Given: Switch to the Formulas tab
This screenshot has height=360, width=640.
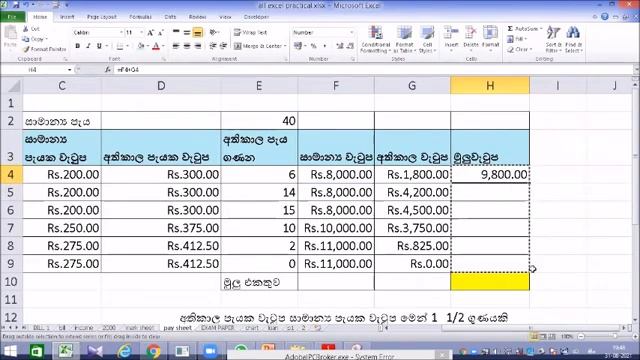Looking at the screenshot, I should pos(140,17).
